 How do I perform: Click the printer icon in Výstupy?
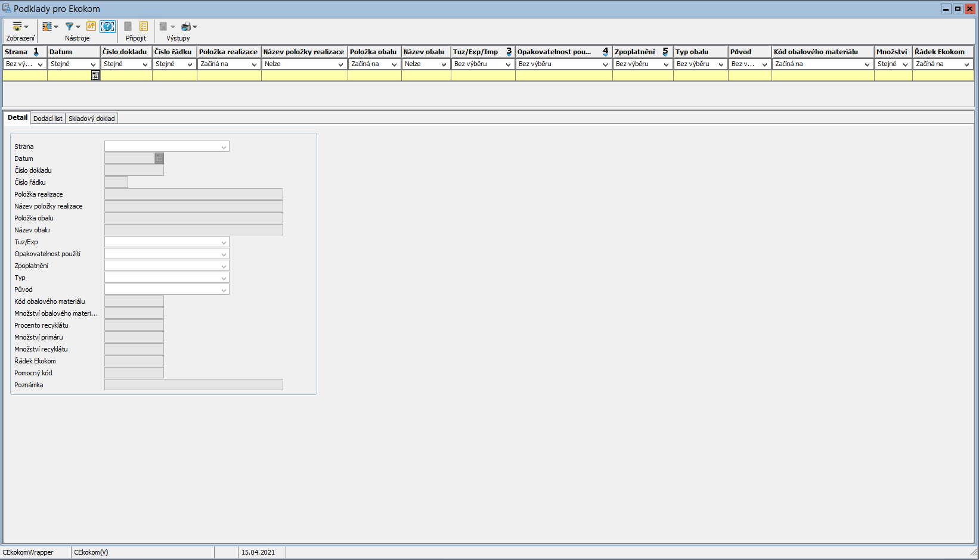pos(186,27)
